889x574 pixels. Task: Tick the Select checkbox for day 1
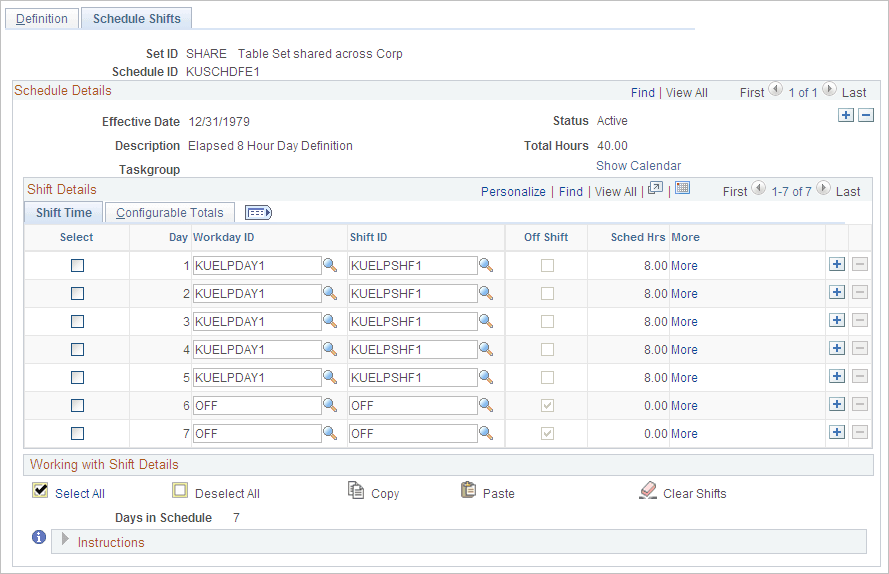(x=78, y=265)
